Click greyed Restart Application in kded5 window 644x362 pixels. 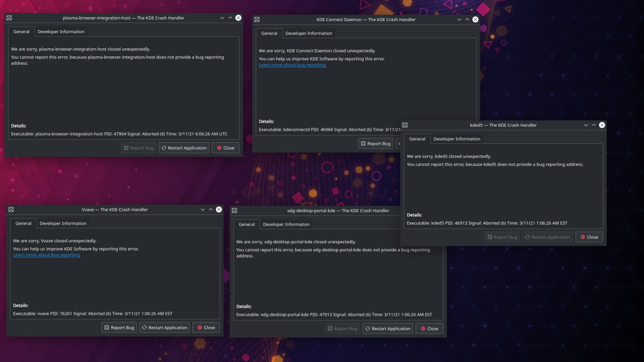547,237
